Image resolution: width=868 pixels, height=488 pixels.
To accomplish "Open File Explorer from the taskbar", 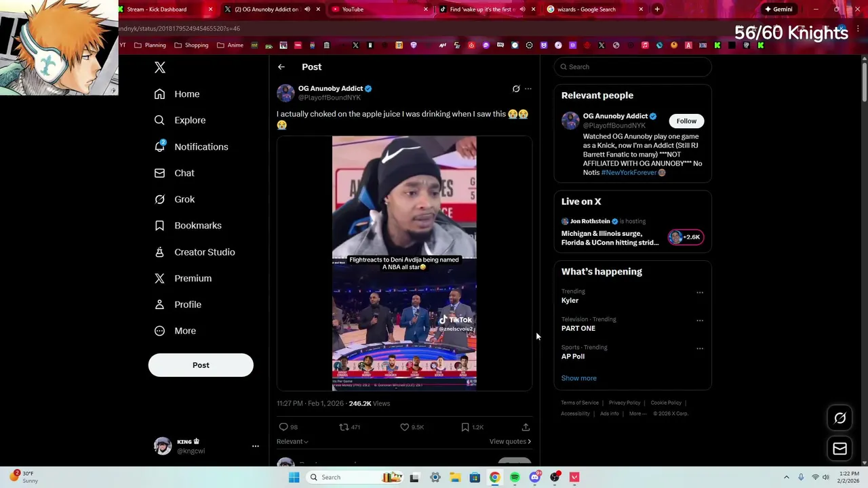I will (455, 478).
